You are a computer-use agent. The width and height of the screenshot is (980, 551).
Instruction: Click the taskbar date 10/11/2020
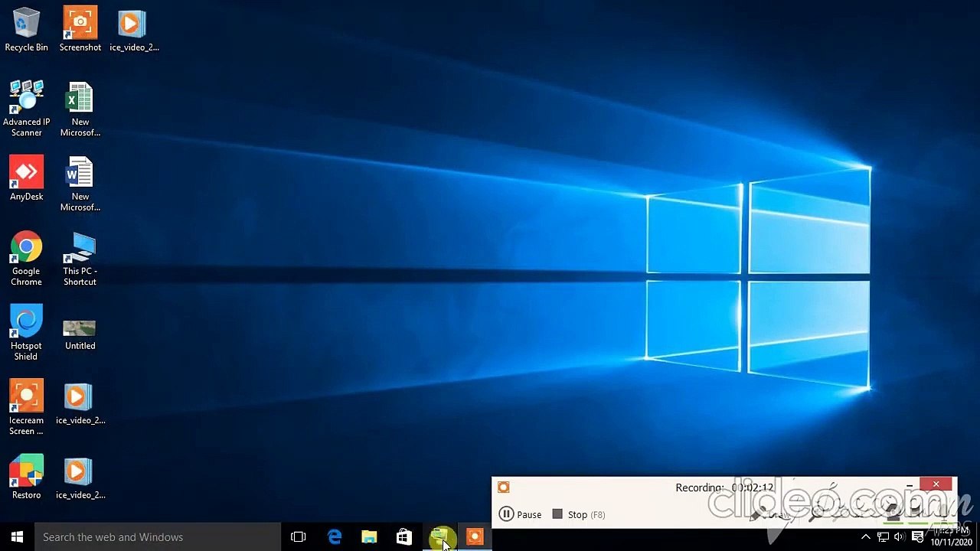pos(951,543)
